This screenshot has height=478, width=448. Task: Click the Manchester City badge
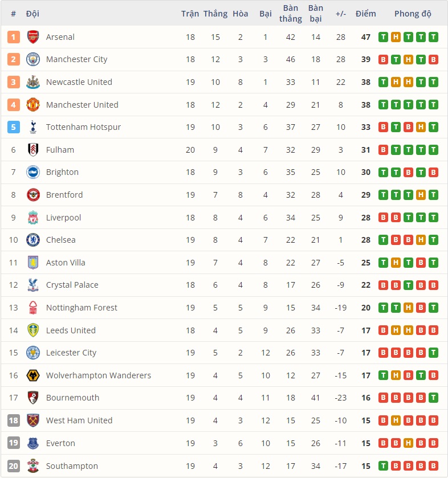32,59
